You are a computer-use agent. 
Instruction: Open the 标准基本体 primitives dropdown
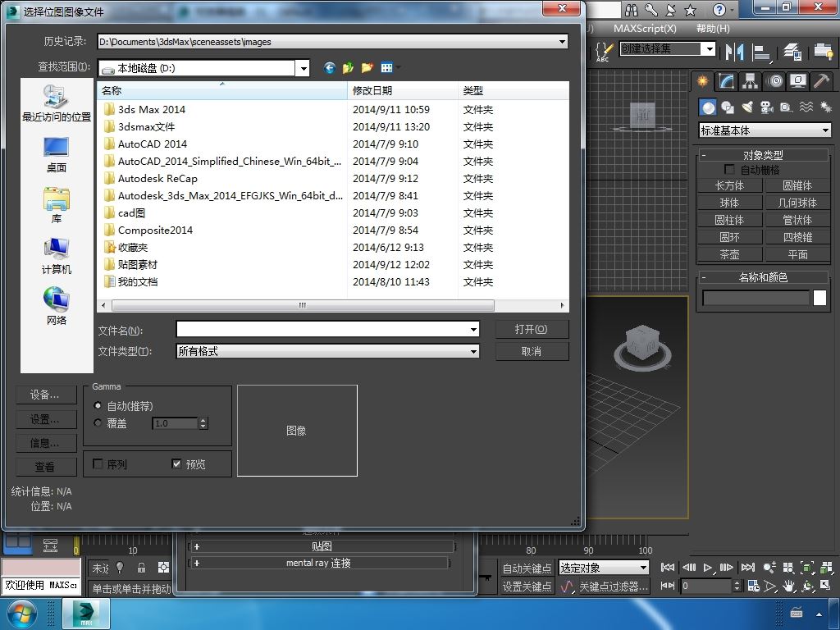click(x=765, y=130)
